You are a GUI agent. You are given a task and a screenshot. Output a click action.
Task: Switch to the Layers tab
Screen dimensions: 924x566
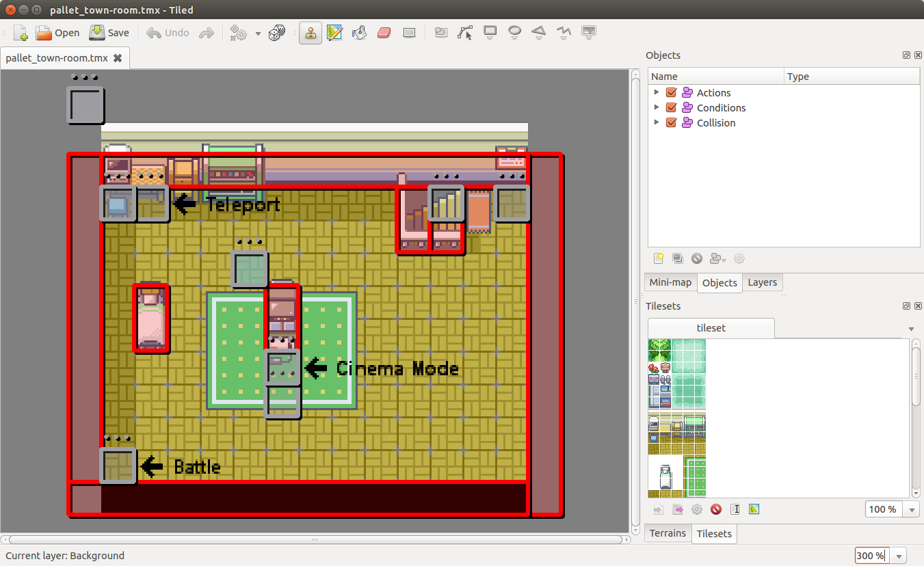(x=762, y=282)
